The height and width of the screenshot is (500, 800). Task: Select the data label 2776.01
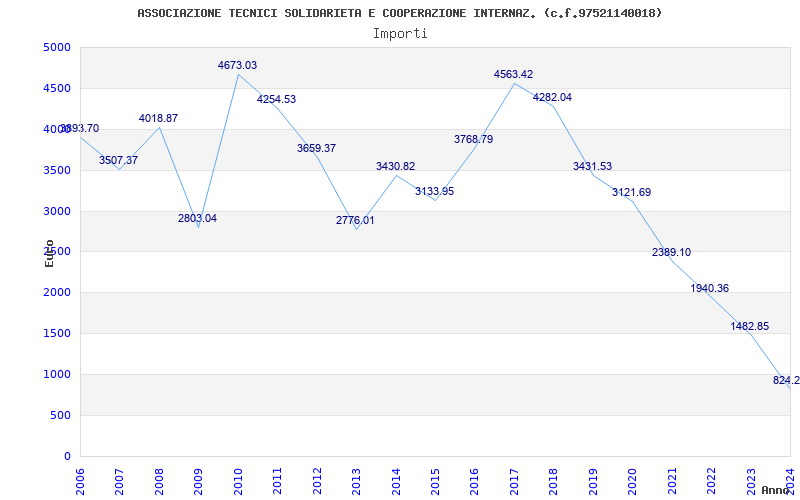pos(355,220)
